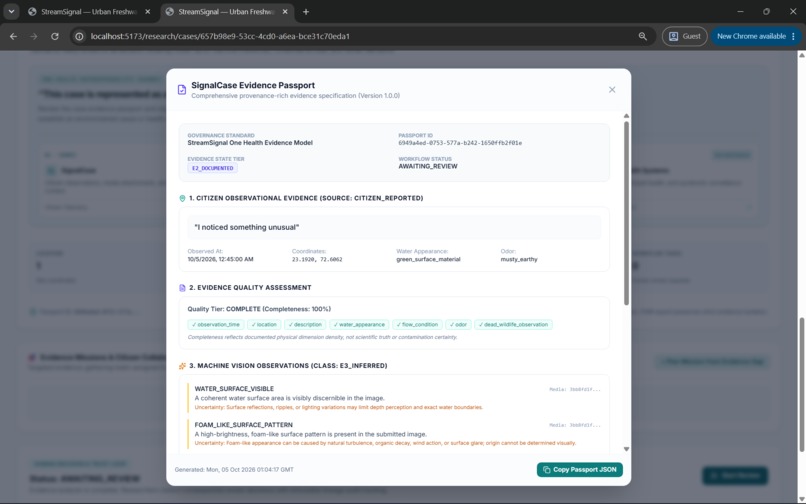Click the Copy Passport JSON button

[579, 470]
